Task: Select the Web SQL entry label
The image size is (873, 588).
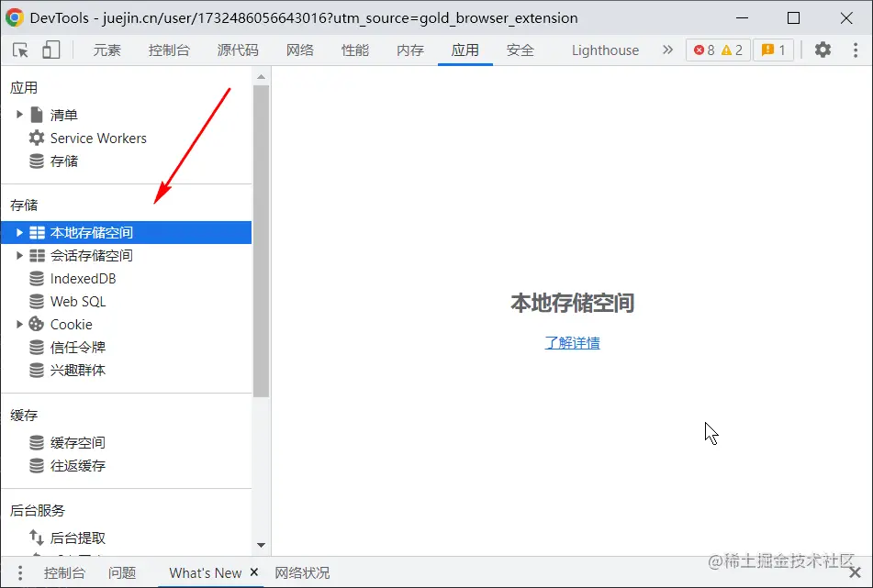Action: [78, 302]
